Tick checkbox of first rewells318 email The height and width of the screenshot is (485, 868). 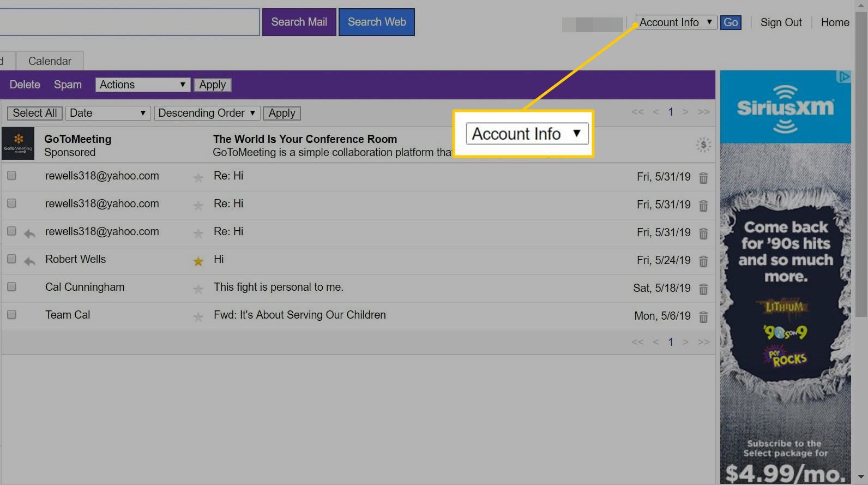(11, 175)
